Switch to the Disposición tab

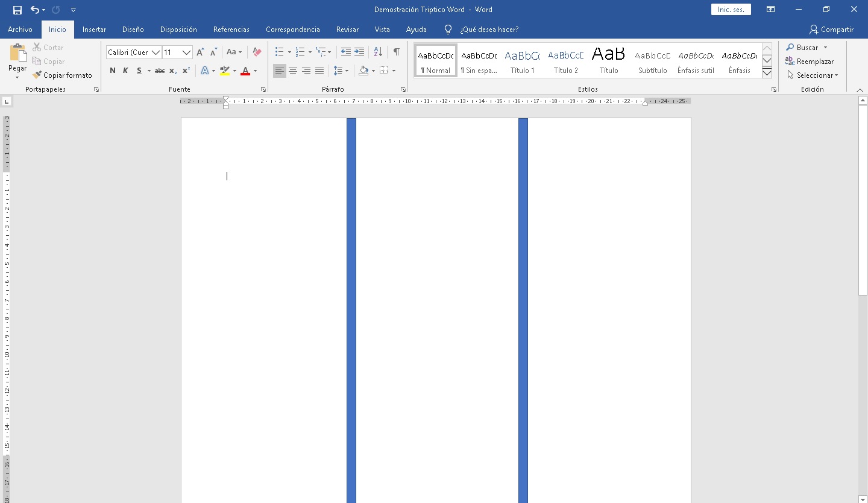click(x=178, y=30)
